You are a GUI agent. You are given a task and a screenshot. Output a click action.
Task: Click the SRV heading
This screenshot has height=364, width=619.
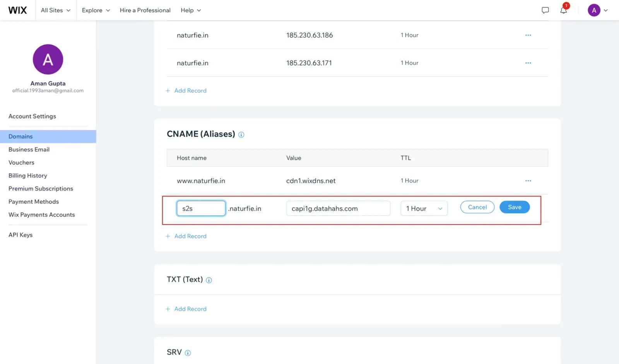point(174,352)
